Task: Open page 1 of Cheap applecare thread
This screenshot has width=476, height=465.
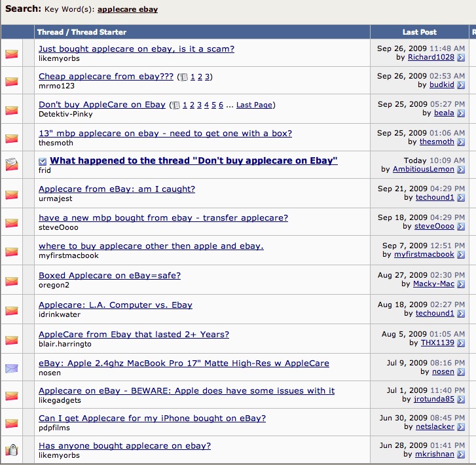Action: (192, 77)
